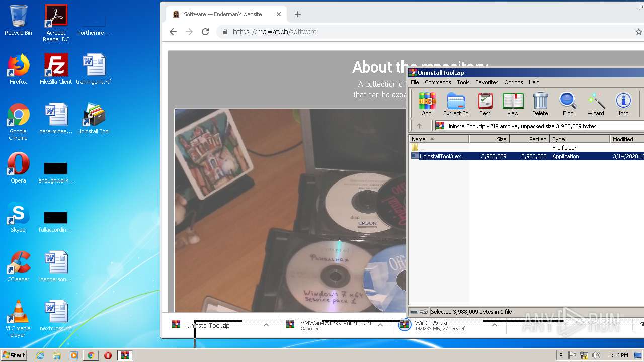Click the WinRAR taskbar button

[125, 355]
